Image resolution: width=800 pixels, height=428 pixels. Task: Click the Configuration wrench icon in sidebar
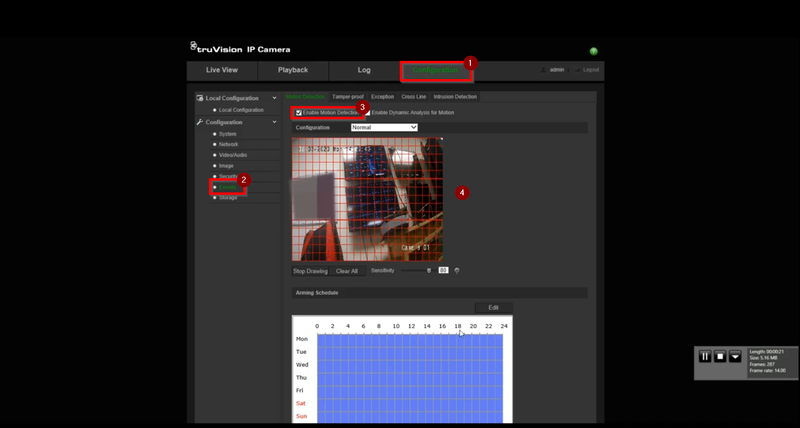pyautogui.click(x=200, y=122)
